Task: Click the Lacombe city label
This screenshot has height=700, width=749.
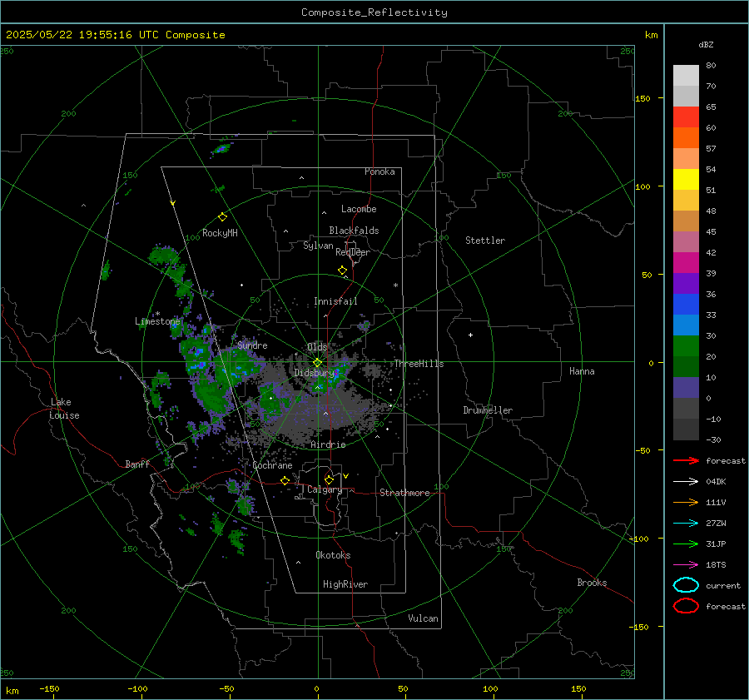Action: [x=359, y=209]
